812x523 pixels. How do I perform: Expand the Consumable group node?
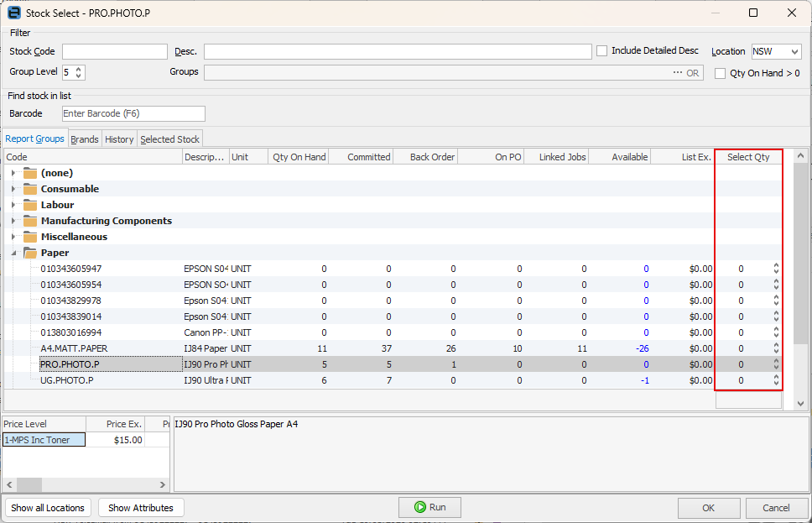pos(13,189)
